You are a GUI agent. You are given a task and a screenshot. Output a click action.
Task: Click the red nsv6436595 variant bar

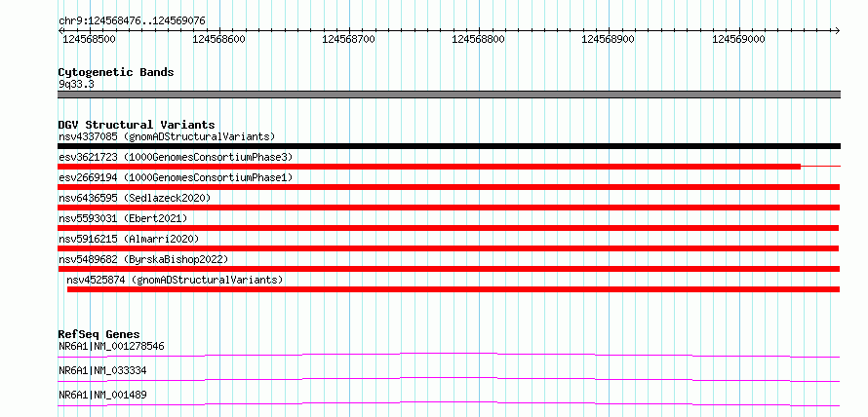click(x=449, y=208)
